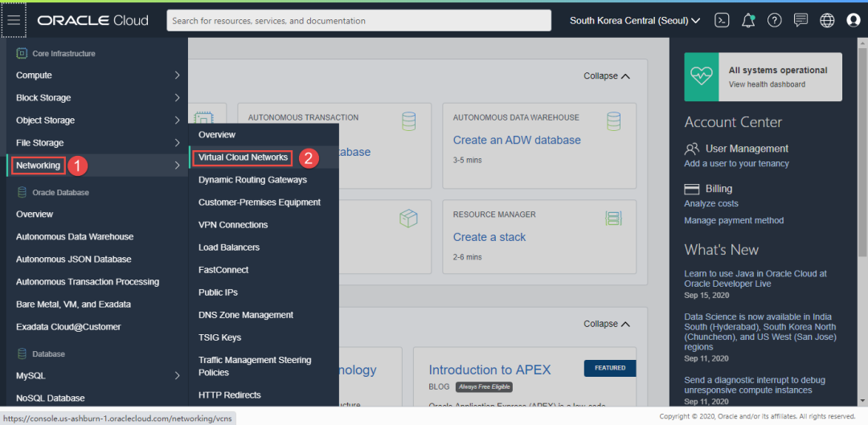Image resolution: width=868 pixels, height=425 pixels.
Task: Select Virtual Cloud Networks from submenu
Action: [x=244, y=157]
